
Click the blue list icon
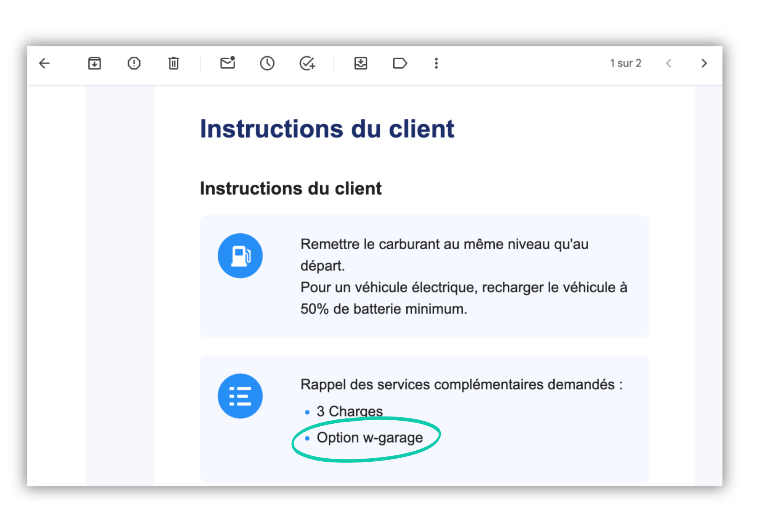point(240,396)
